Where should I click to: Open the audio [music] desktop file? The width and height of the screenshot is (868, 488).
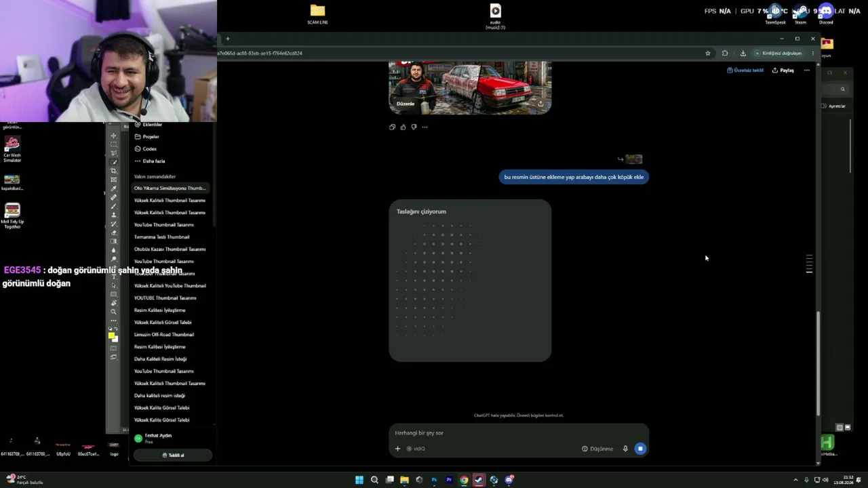tap(496, 16)
